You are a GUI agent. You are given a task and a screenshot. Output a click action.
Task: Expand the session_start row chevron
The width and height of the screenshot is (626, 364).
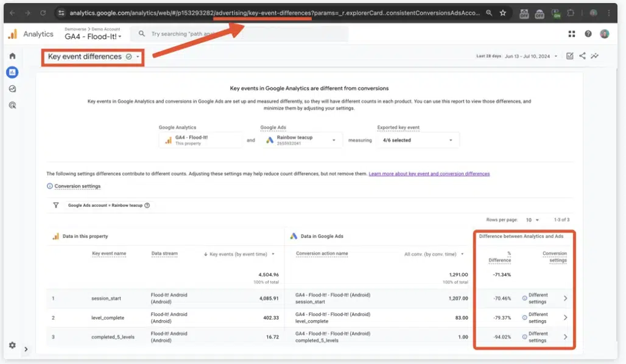click(x=565, y=298)
